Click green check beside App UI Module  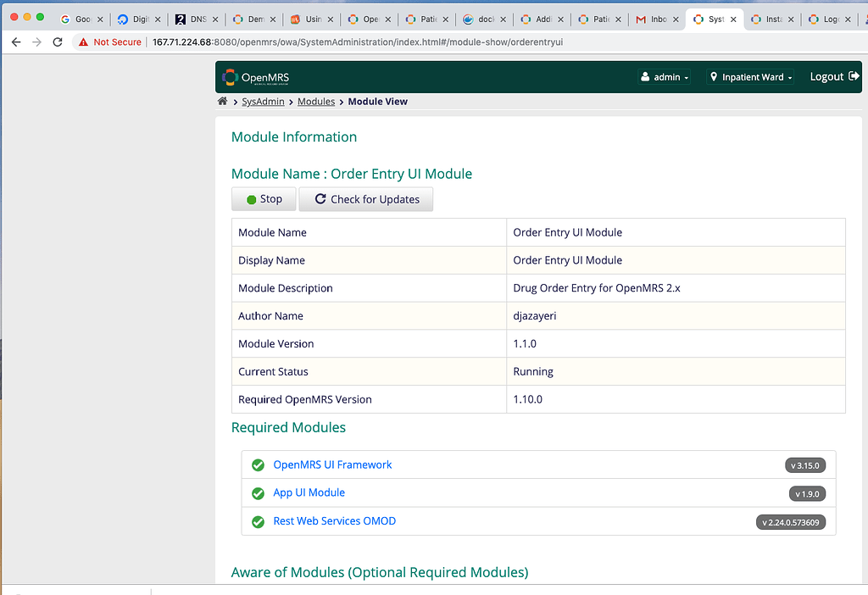(x=258, y=493)
